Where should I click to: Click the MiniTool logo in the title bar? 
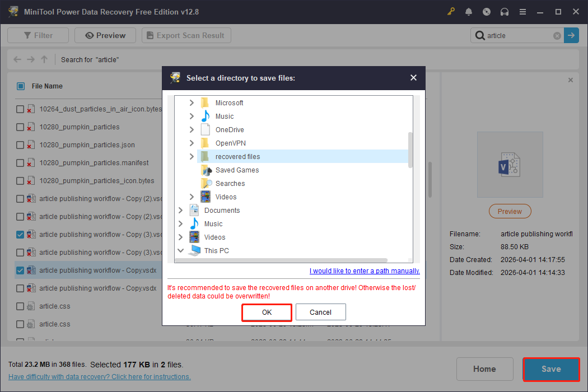pyautogui.click(x=13, y=11)
